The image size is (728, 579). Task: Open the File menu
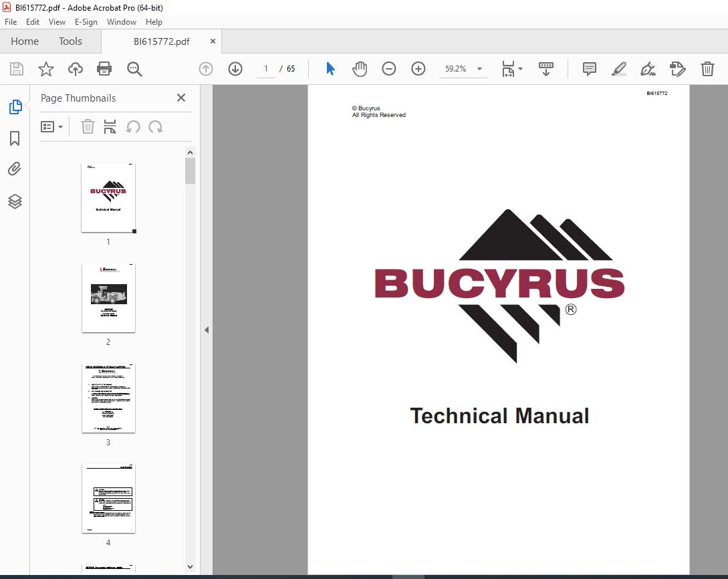pyautogui.click(x=11, y=22)
